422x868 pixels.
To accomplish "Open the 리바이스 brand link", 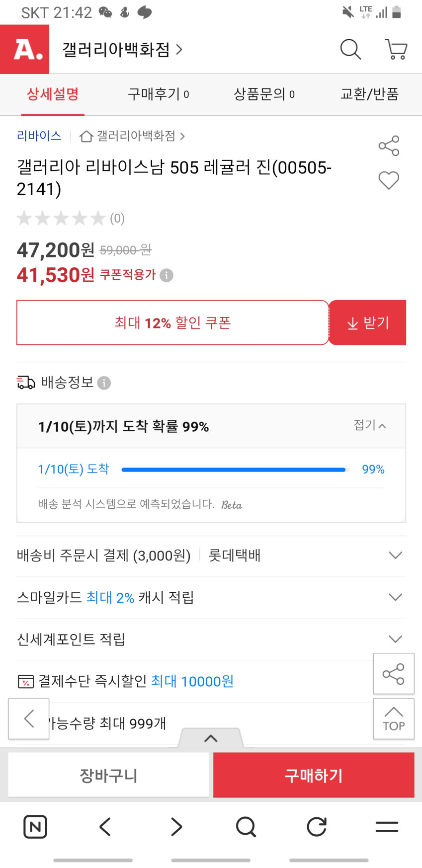I will [39, 136].
